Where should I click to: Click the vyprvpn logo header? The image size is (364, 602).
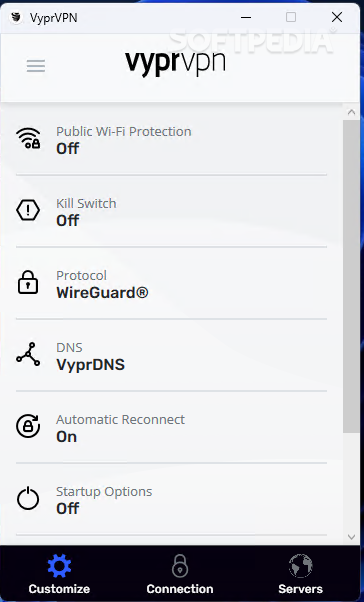coord(175,63)
